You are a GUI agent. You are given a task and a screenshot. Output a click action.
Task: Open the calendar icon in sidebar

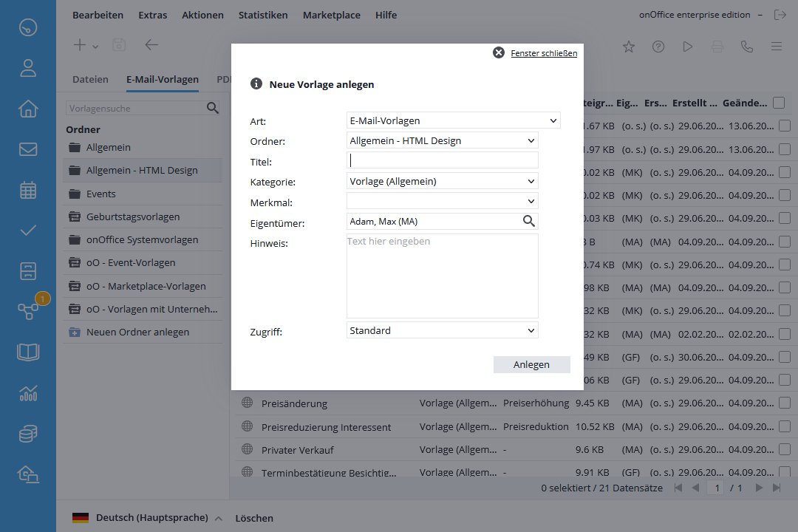[28, 190]
